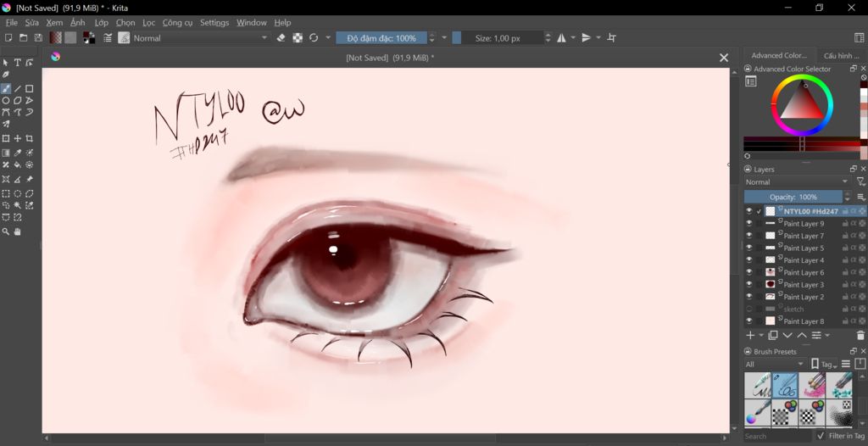
Task: Hide Paint Layer 3
Action: pos(749,284)
